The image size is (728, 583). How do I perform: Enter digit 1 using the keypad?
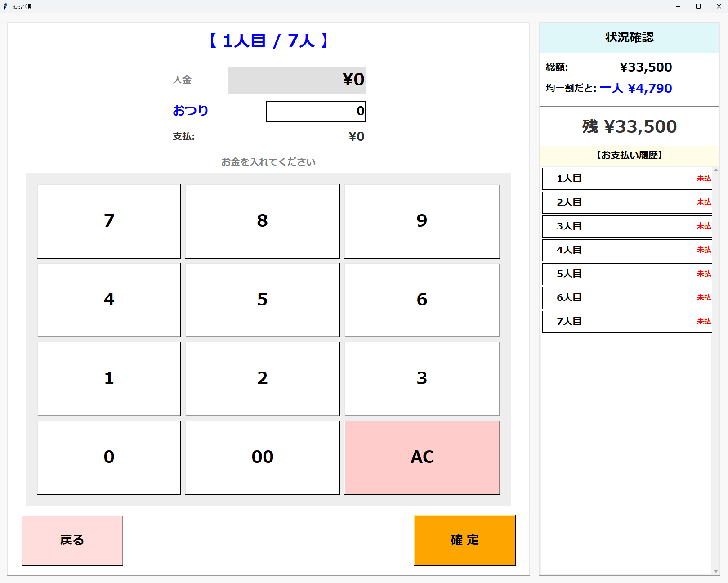tap(109, 378)
